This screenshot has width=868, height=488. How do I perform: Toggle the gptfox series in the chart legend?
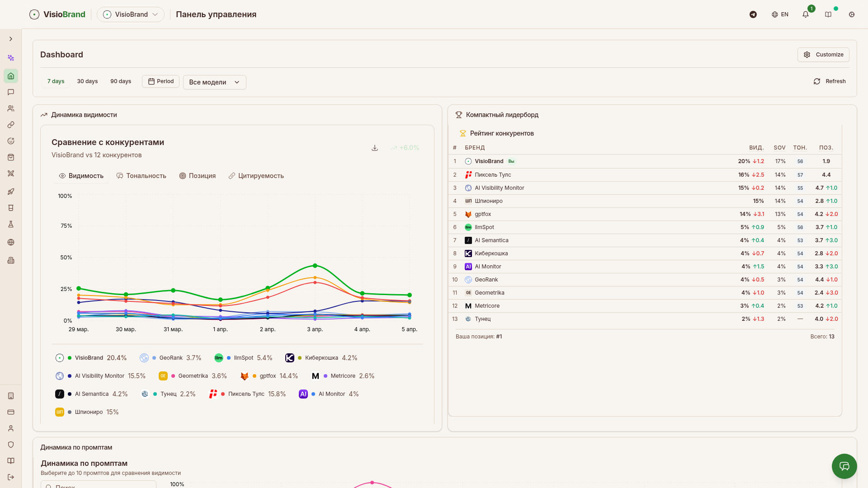pyautogui.click(x=268, y=376)
